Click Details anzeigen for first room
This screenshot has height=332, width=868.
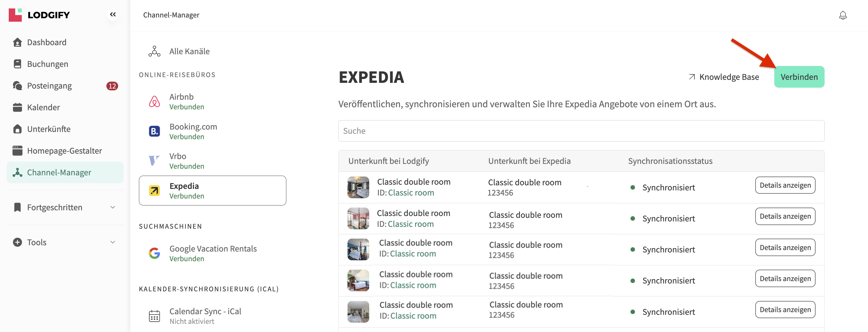pyautogui.click(x=785, y=185)
